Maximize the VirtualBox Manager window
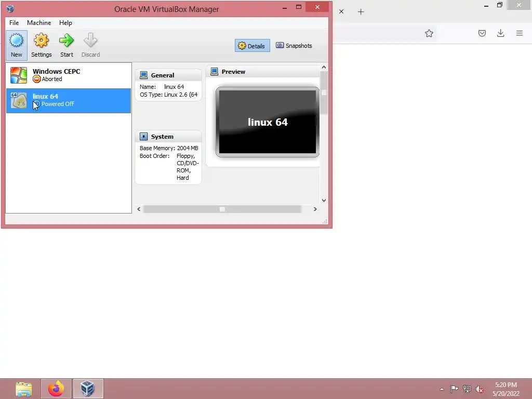 [299, 7]
